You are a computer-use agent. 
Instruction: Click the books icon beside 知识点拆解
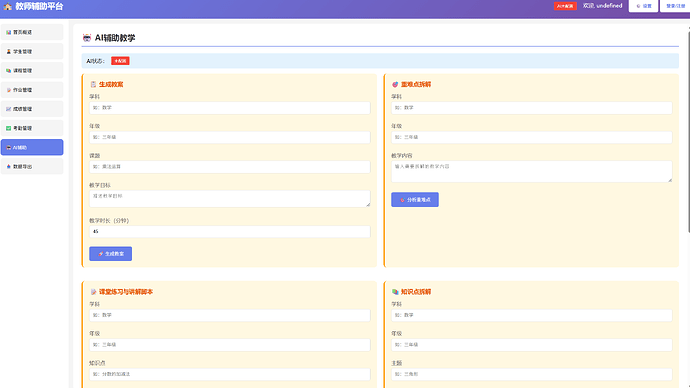pos(395,292)
